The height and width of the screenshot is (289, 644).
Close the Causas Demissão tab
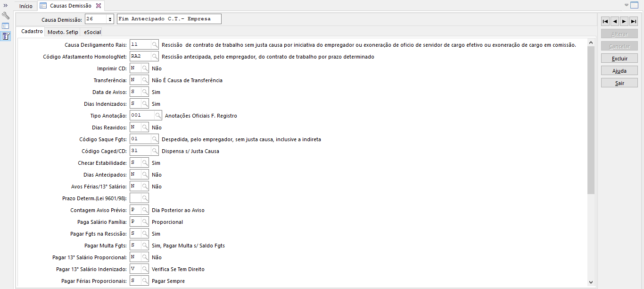[99, 6]
